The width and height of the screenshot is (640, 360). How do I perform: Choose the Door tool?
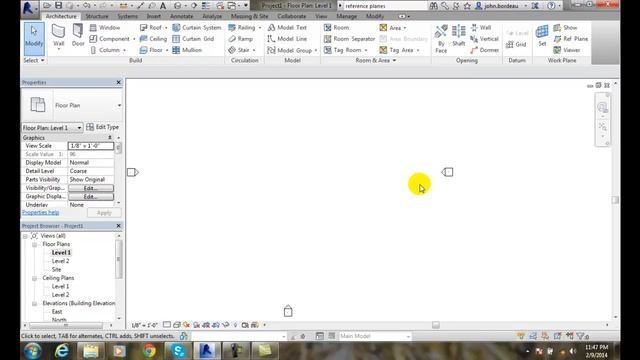click(78, 35)
